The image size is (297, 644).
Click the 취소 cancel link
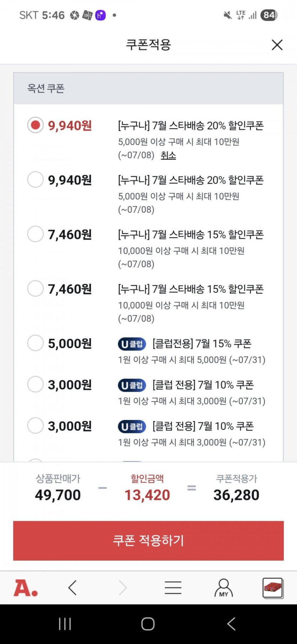coord(168,156)
